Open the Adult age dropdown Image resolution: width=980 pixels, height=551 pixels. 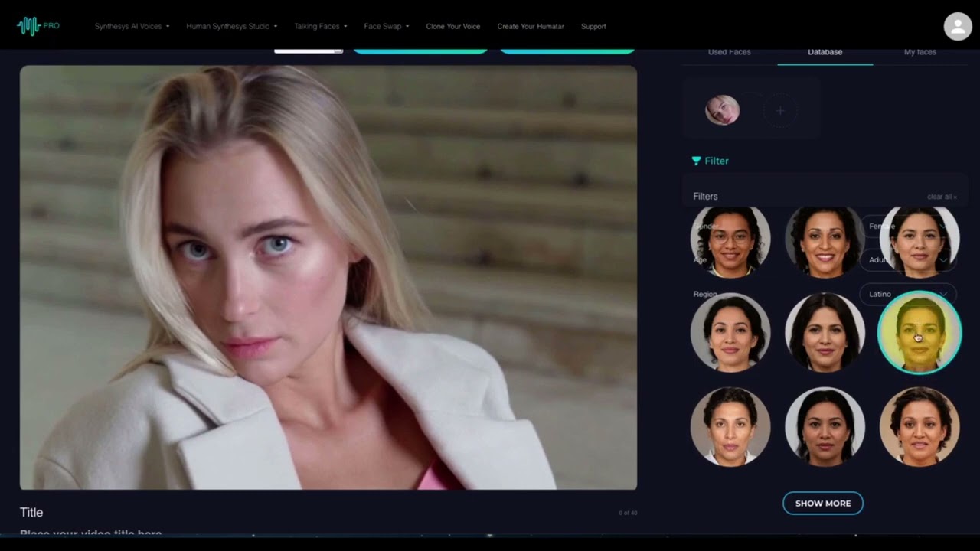(x=908, y=259)
